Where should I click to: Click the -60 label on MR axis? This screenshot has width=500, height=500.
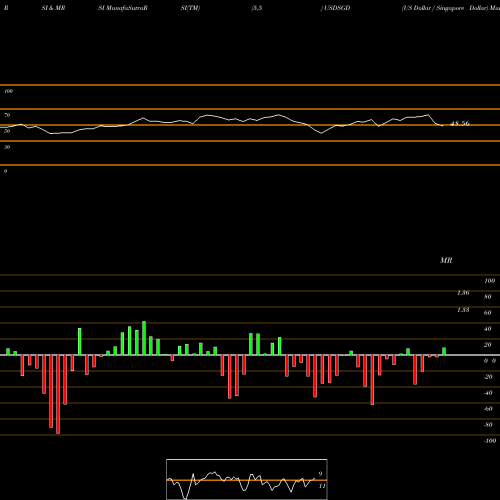coord(488,409)
